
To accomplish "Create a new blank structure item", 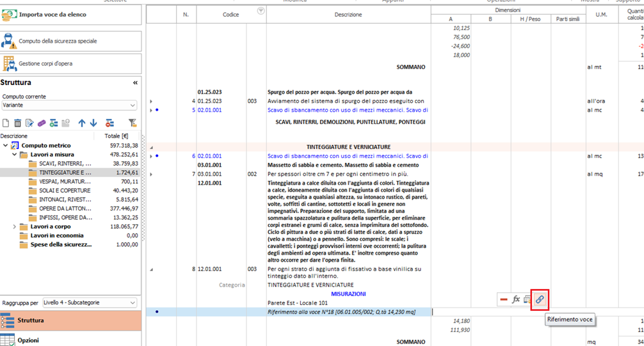I will (6, 123).
